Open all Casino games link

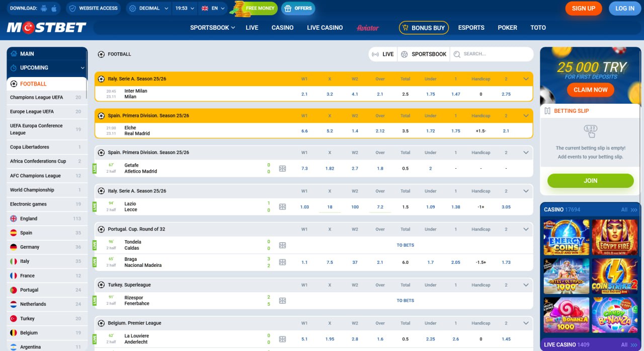pos(629,209)
